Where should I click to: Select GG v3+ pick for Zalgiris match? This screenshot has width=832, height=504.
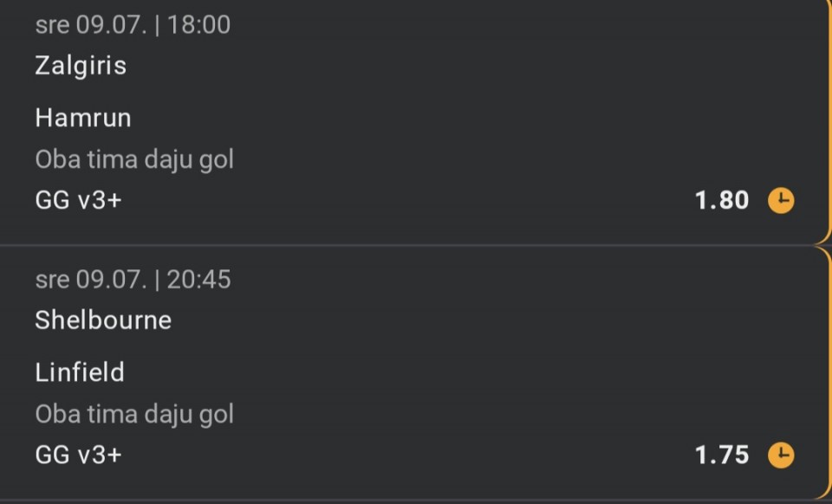[79, 200]
